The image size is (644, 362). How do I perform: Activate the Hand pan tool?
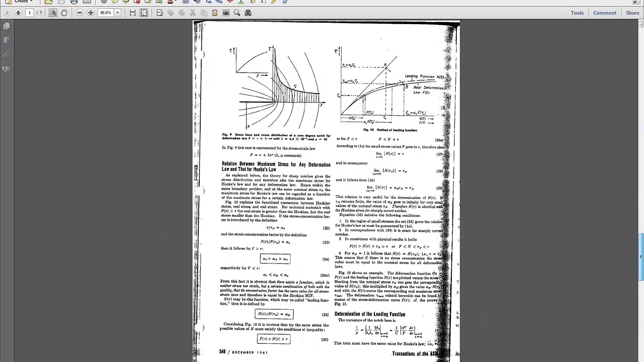coord(64,13)
